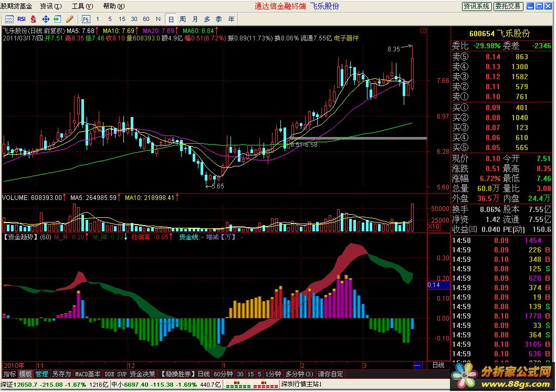Image resolution: width=556 pixels, height=392 pixels.
Task: Click the blue dashed button on time axis
Action: (x=418, y=365)
